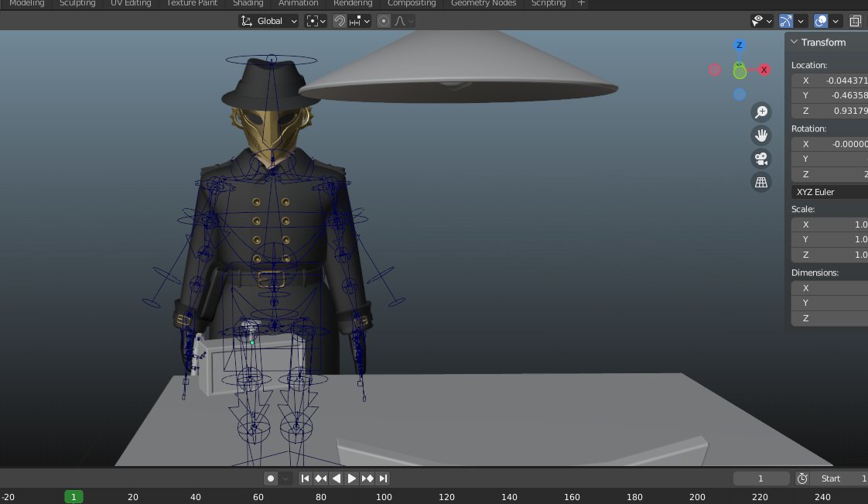Enable the snapping magnet icon
The height and width of the screenshot is (504, 868).
[339, 21]
